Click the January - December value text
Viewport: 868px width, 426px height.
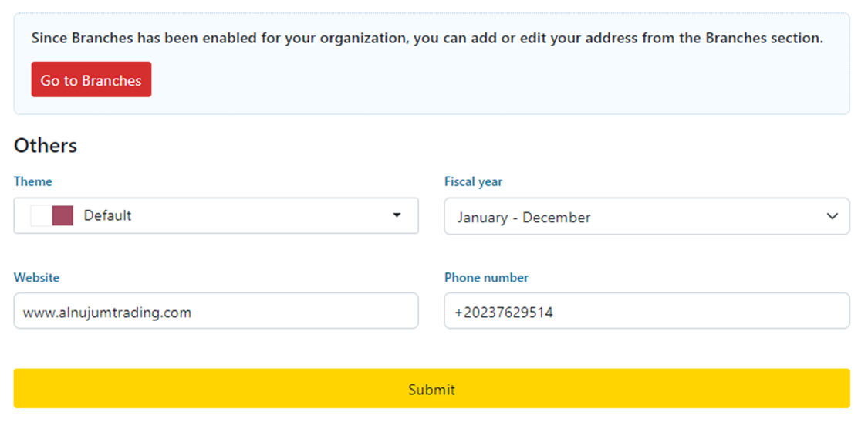coord(524,218)
